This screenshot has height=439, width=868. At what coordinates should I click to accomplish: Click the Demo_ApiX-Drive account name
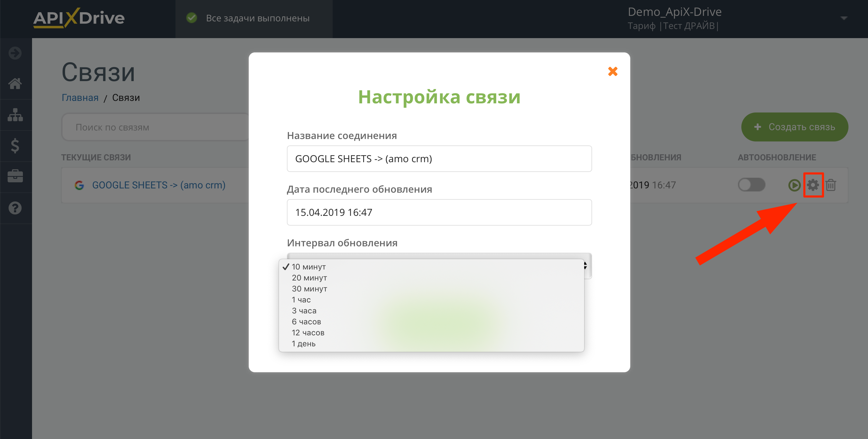click(x=675, y=12)
